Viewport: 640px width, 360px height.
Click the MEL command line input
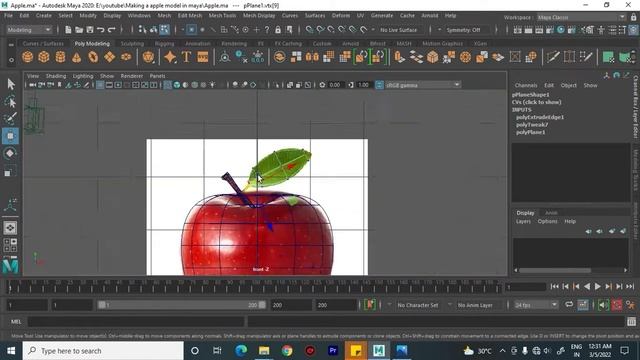click(136, 322)
